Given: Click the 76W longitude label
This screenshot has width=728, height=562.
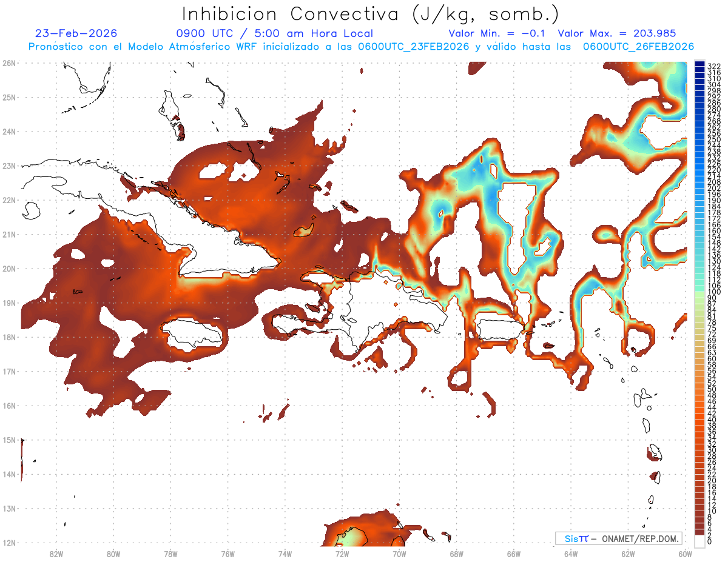Looking at the screenshot, I should pos(227,554).
